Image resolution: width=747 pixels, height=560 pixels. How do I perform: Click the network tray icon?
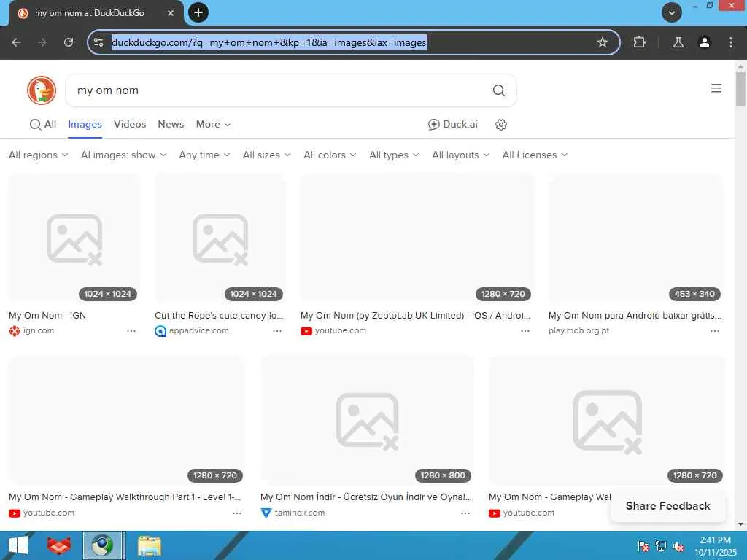(661, 546)
